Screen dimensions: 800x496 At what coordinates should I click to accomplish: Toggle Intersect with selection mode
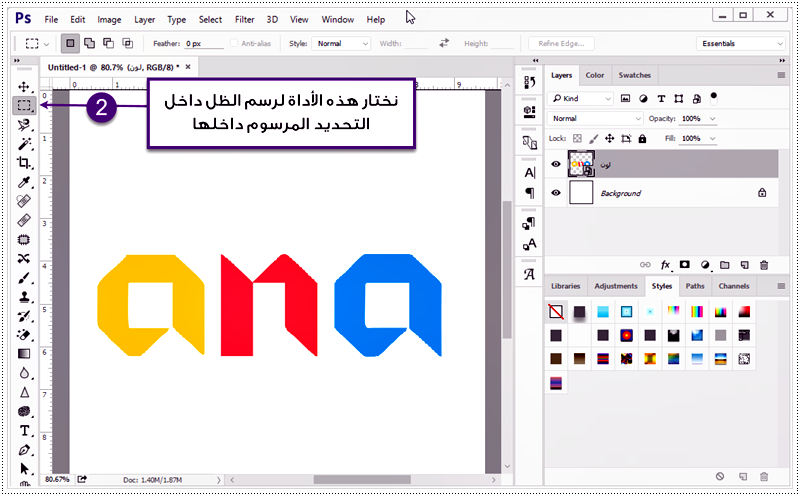click(x=128, y=43)
